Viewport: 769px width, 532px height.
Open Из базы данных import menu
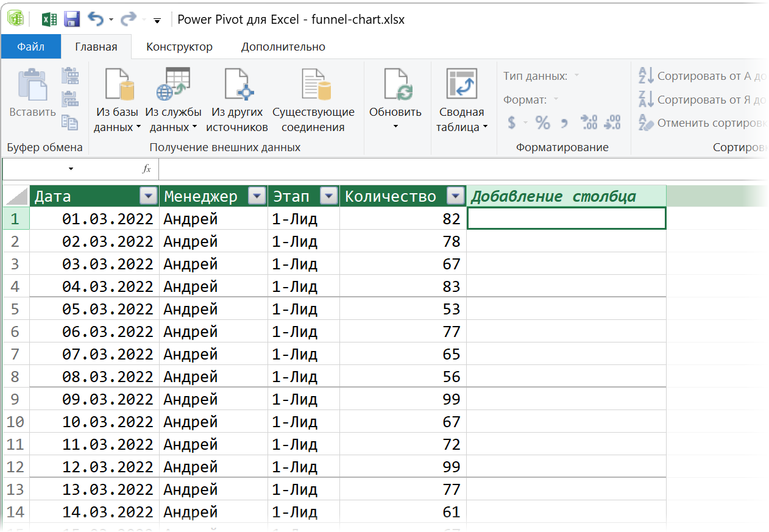(x=117, y=100)
